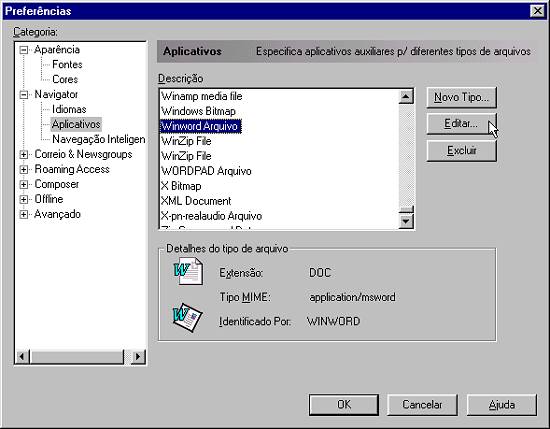The height and width of the screenshot is (429, 550).
Task: Expand the Roaming Access category
Action: tap(24, 169)
